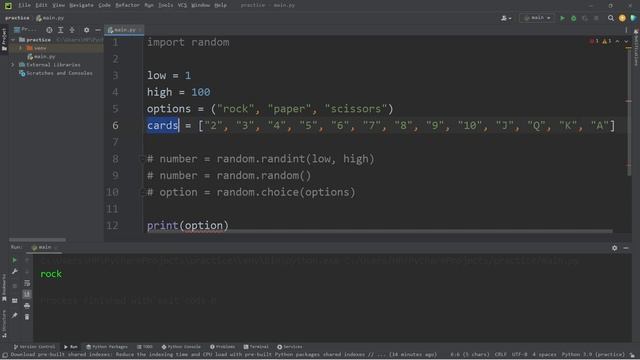Open the main run configuration dropdown
Image resolution: width=640 pixels, height=360 pixels.
click(x=537, y=18)
